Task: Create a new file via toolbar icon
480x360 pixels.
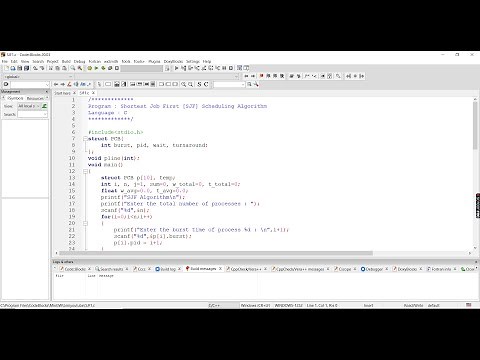Action: [x=6, y=68]
